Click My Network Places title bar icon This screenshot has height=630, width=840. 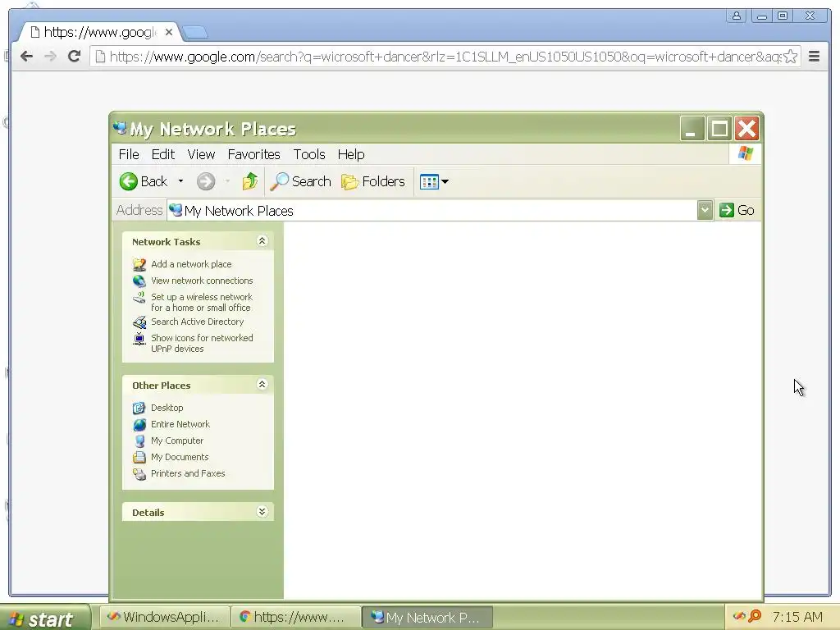[x=120, y=129]
